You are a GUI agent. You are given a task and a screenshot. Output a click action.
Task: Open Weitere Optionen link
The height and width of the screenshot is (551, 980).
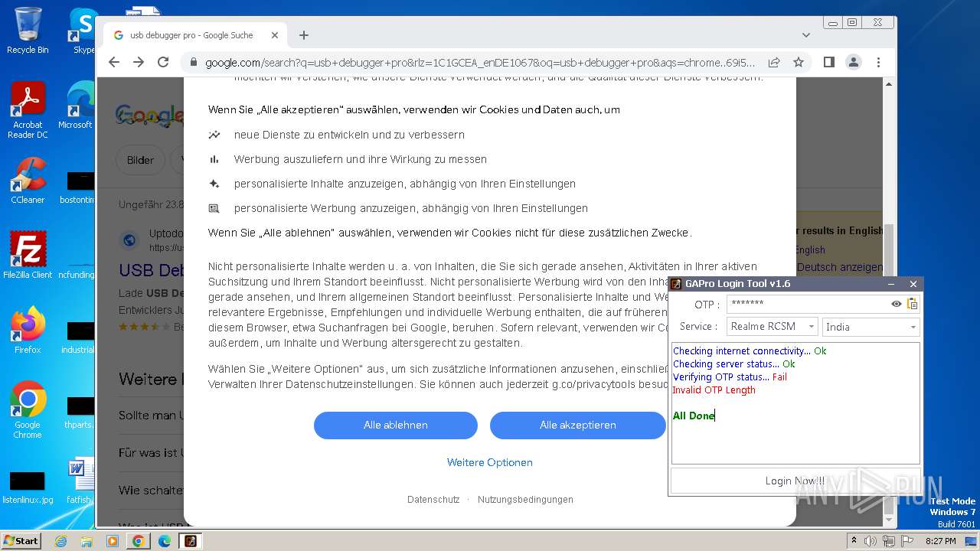(490, 462)
